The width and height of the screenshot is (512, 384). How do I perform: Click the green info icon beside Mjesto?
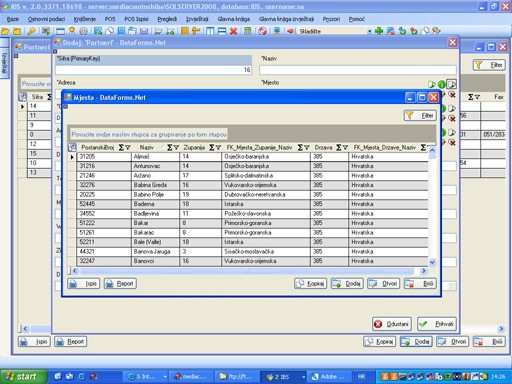click(x=442, y=84)
